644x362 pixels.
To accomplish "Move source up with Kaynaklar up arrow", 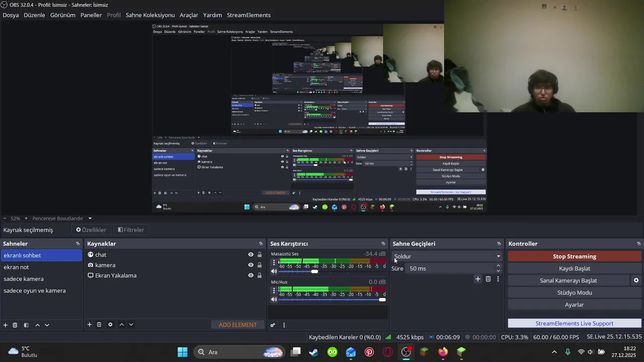I will point(121,325).
